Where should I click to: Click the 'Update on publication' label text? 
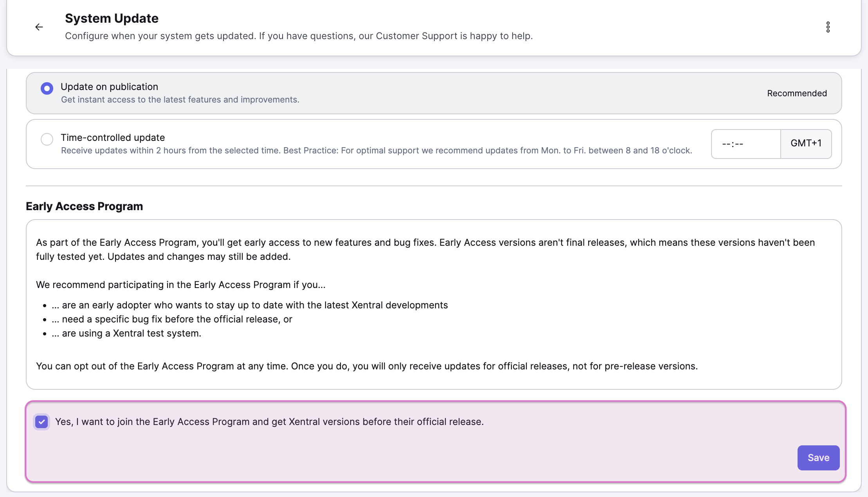coord(109,87)
